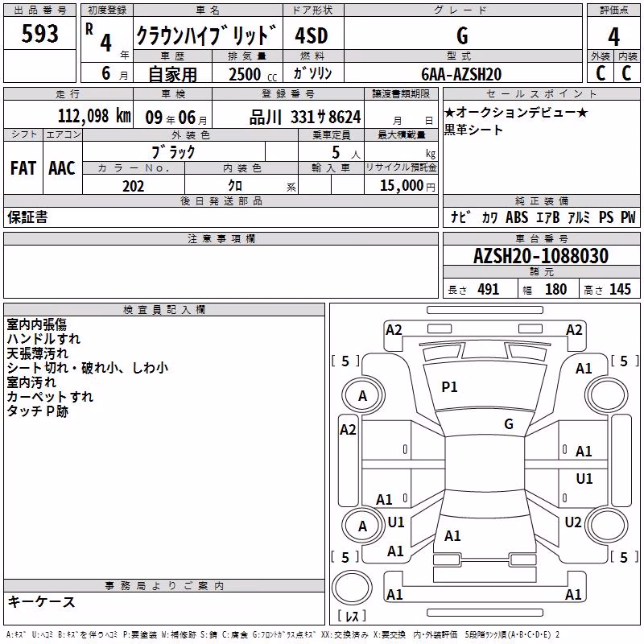Click recycle deposit 15,000円
The height and width of the screenshot is (644, 644).
(407, 186)
